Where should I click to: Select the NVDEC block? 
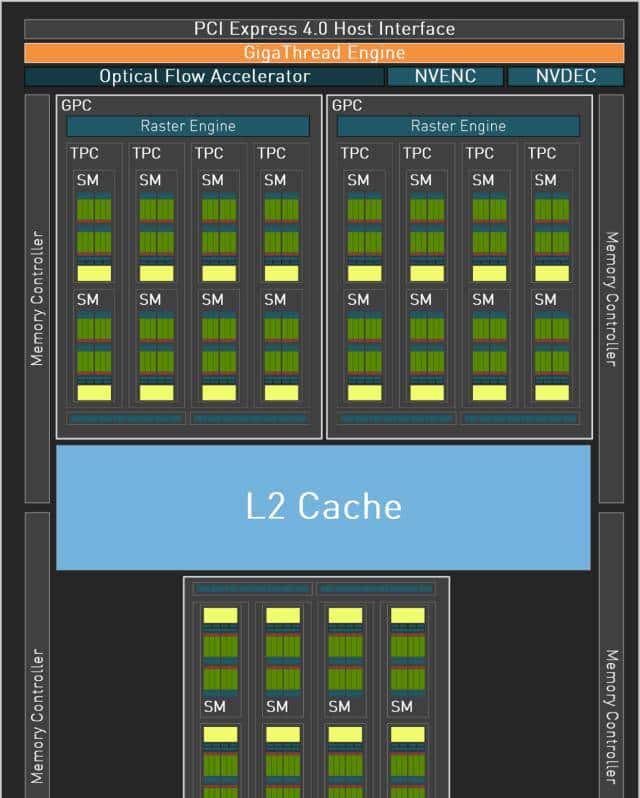(565, 77)
